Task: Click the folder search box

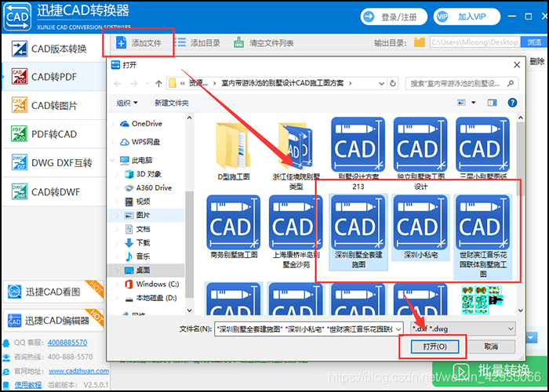Action: coord(461,84)
